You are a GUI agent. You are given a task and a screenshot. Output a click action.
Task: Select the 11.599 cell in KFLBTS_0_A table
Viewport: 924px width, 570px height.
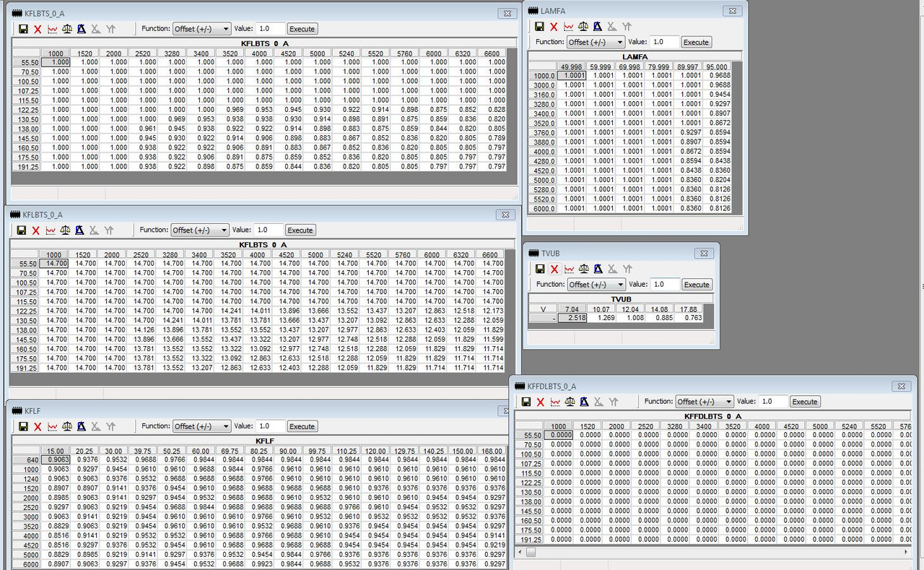point(491,340)
